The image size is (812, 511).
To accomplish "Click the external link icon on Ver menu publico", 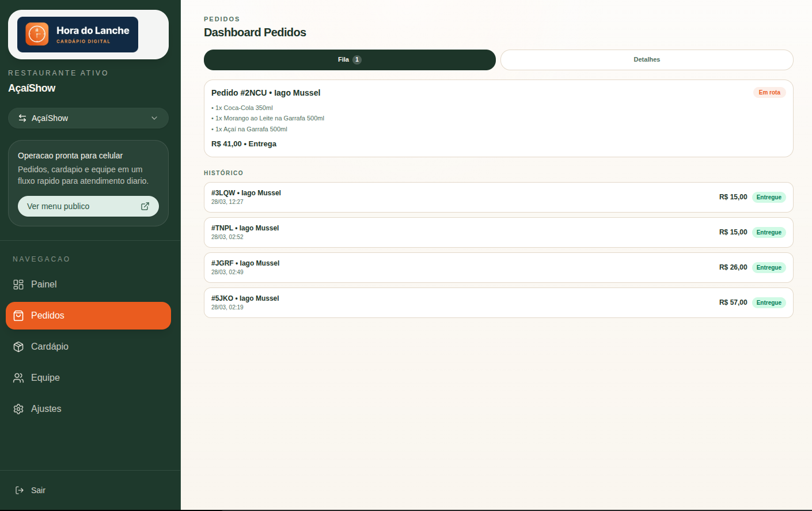I will click(x=145, y=206).
